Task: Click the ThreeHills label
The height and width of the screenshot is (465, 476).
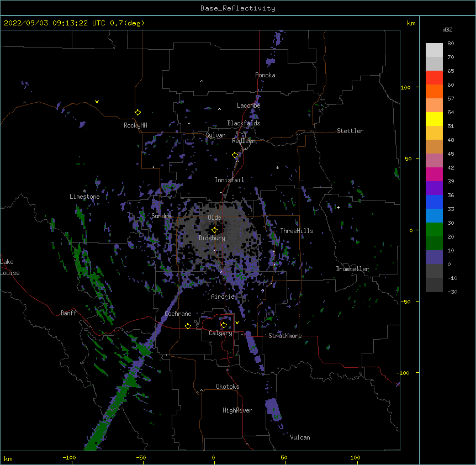Action: [297, 231]
